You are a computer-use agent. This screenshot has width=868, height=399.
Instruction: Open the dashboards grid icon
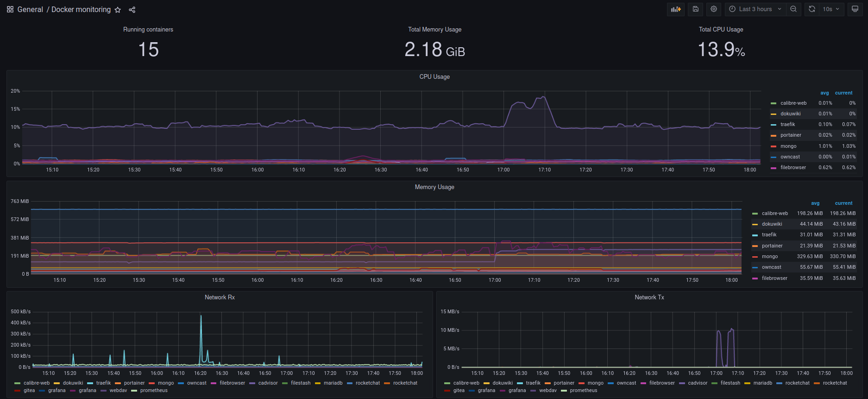[x=10, y=9]
